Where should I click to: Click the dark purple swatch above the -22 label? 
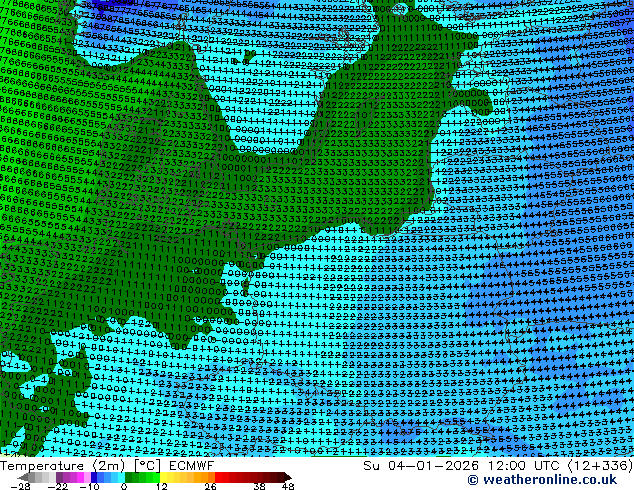tap(59, 477)
